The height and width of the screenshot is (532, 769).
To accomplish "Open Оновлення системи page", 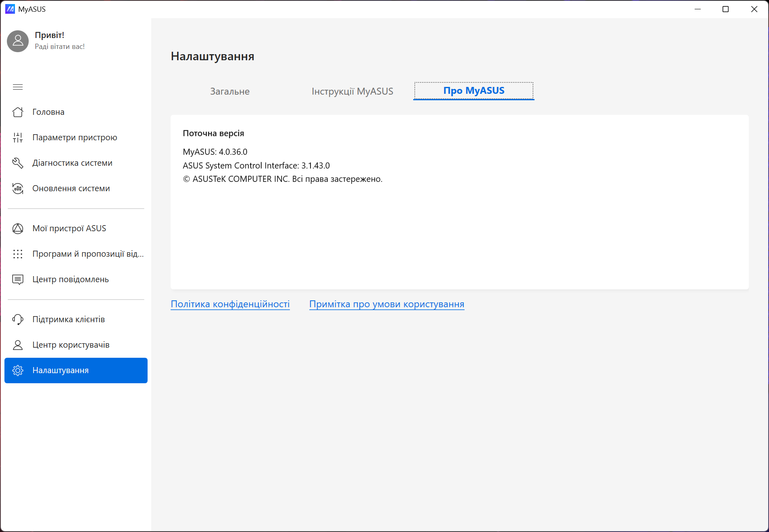I will [76, 188].
